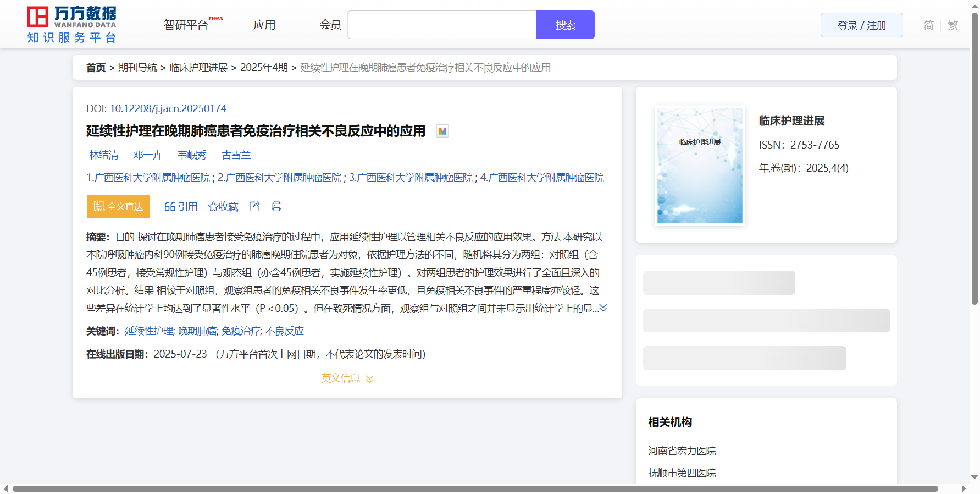Open 临床护理进展 breadcrumb link

coord(198,68)
